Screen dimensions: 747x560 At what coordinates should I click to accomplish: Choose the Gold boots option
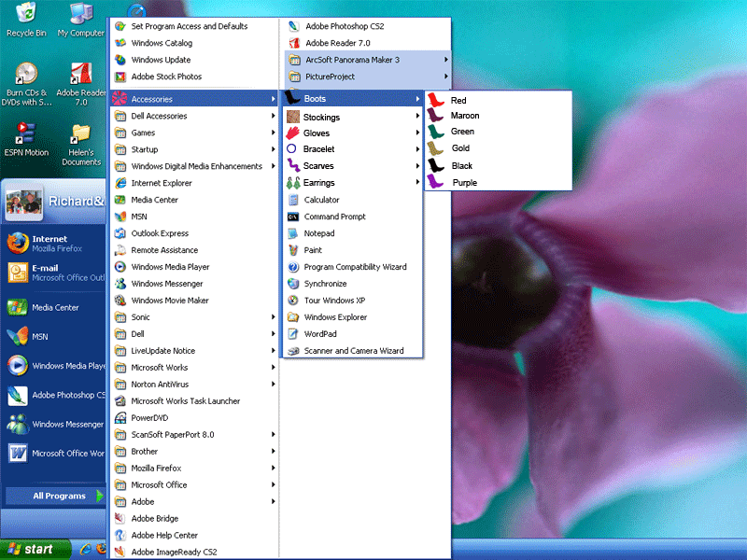(499, 148)
